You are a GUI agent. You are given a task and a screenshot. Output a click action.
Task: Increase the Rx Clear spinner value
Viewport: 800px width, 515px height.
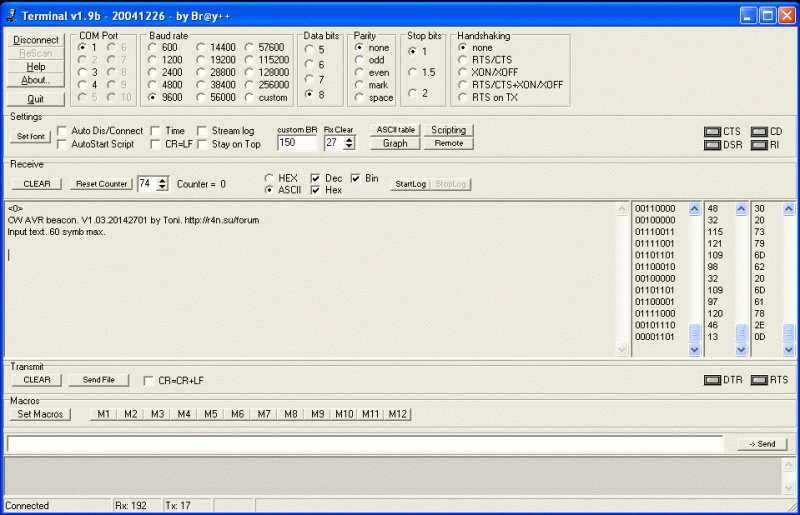tap(349, 139)
